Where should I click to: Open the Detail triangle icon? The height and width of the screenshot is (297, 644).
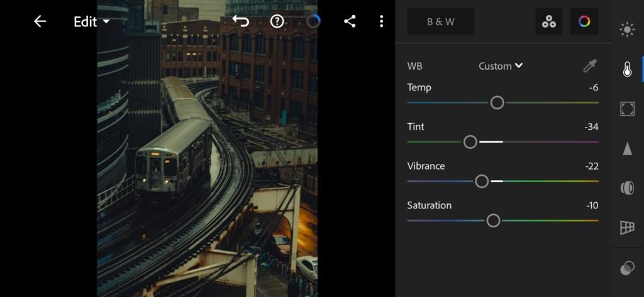627,148
